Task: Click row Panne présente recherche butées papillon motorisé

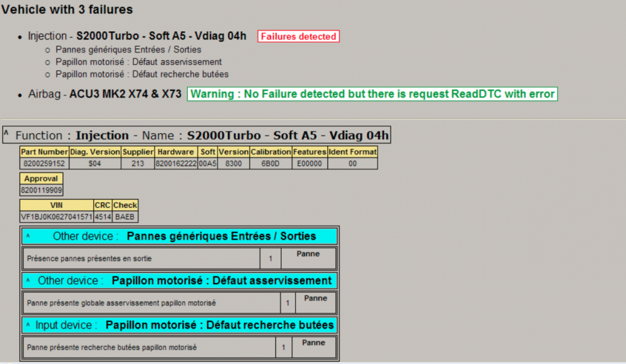Action: [180, 347]
